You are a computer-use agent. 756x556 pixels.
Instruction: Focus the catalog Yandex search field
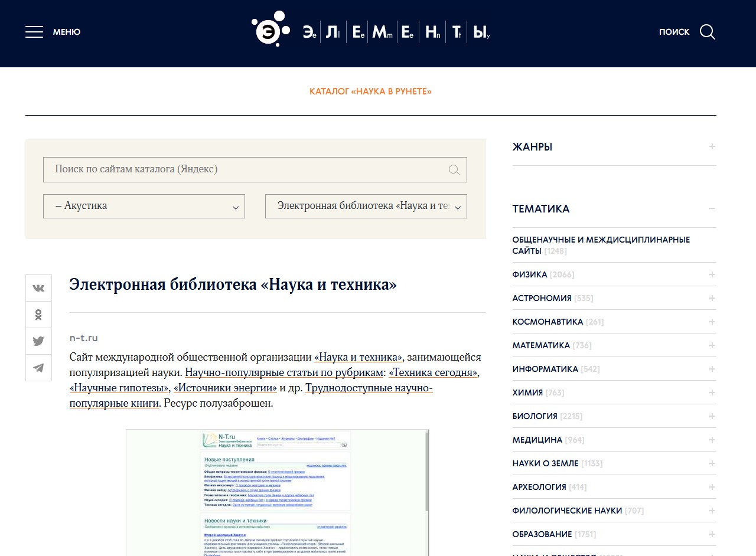pos(255,170)
